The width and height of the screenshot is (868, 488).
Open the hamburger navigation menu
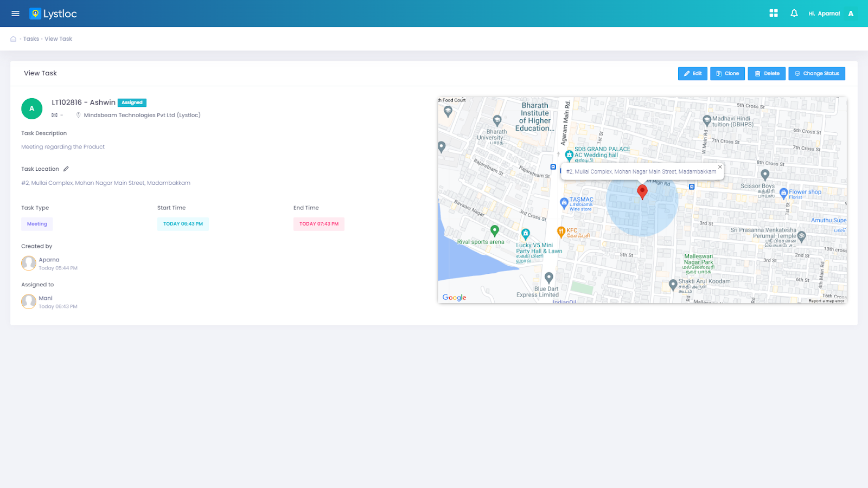tap(15, 14)
